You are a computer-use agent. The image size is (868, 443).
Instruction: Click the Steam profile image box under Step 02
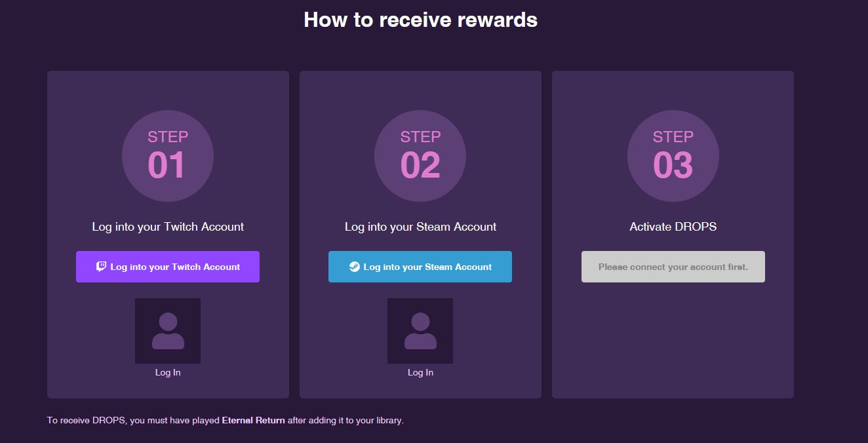click(x=420, y=331)
